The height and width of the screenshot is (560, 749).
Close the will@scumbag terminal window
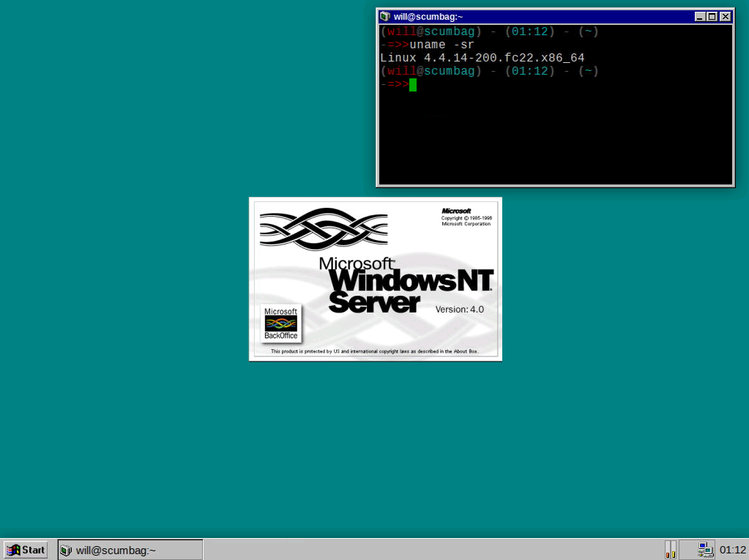[x=725, y=16]
